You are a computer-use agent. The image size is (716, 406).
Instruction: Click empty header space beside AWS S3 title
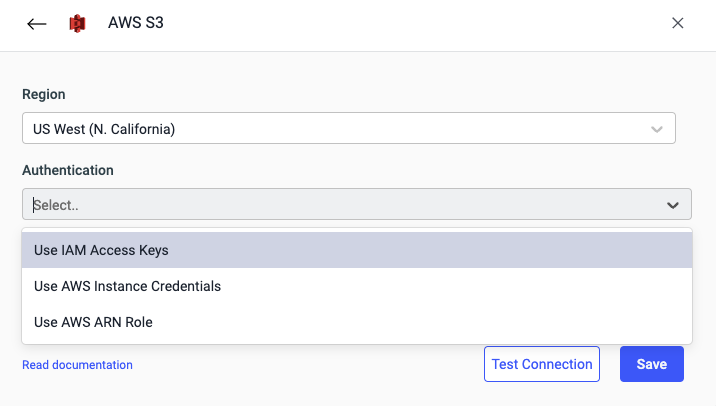pos(400,24)
